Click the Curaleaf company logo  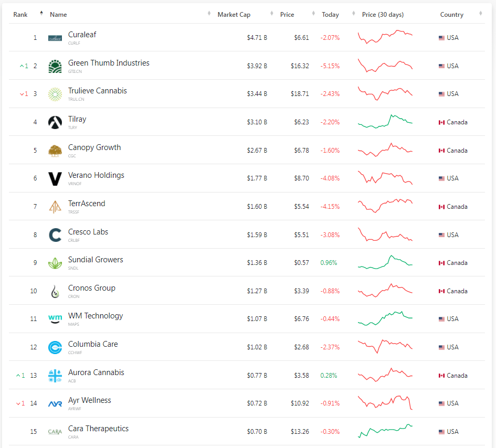point(55,38)
